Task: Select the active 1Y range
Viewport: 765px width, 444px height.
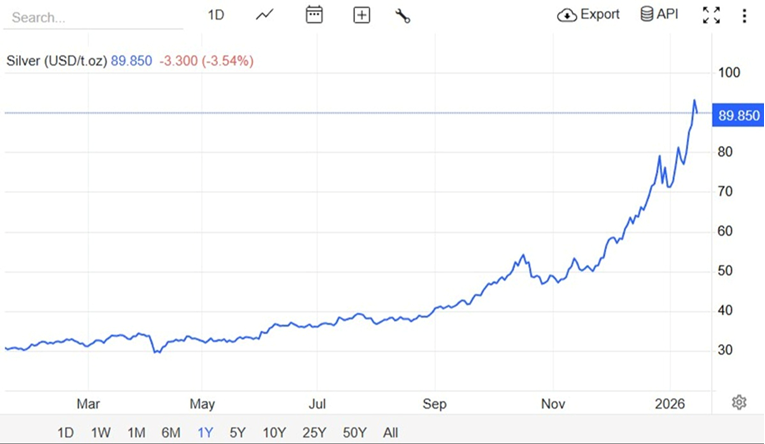Action: pos(205,433)
